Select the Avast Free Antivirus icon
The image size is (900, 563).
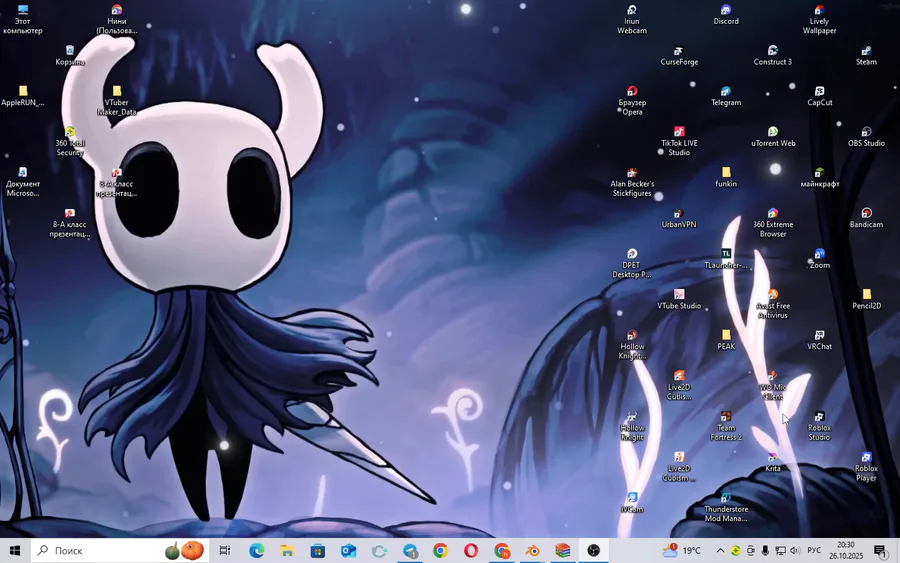click(773, 304)
